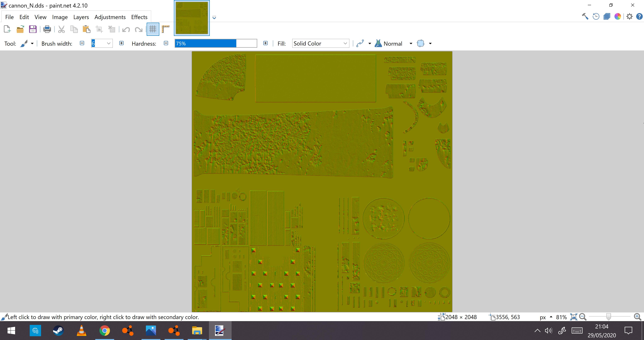Toggle the History window with clock icon

click(596, 17)
